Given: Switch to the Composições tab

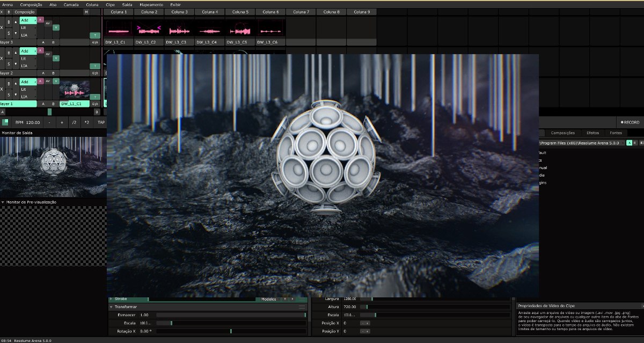Looking at the screenshot, I should pyautogui.click(x=563, y=133).
